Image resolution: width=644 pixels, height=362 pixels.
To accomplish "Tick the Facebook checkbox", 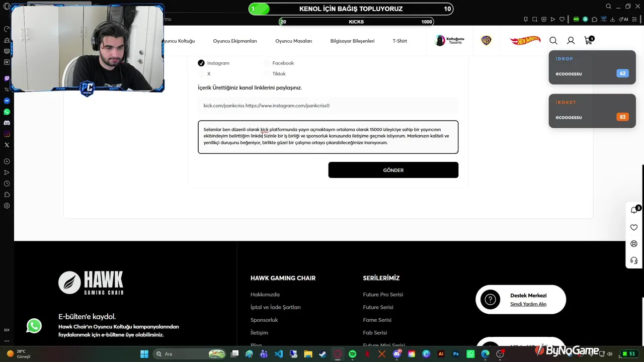I will (x=266, y=63).
